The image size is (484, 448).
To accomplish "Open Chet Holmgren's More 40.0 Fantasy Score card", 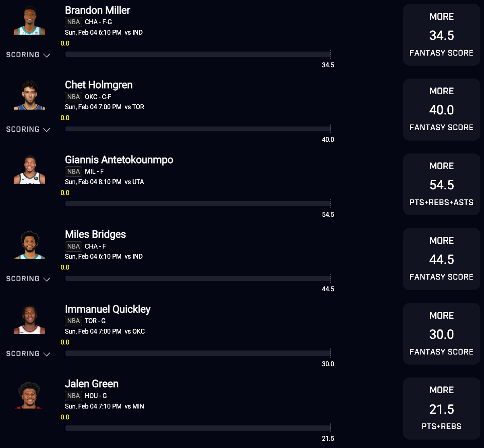I will [441, 110].
